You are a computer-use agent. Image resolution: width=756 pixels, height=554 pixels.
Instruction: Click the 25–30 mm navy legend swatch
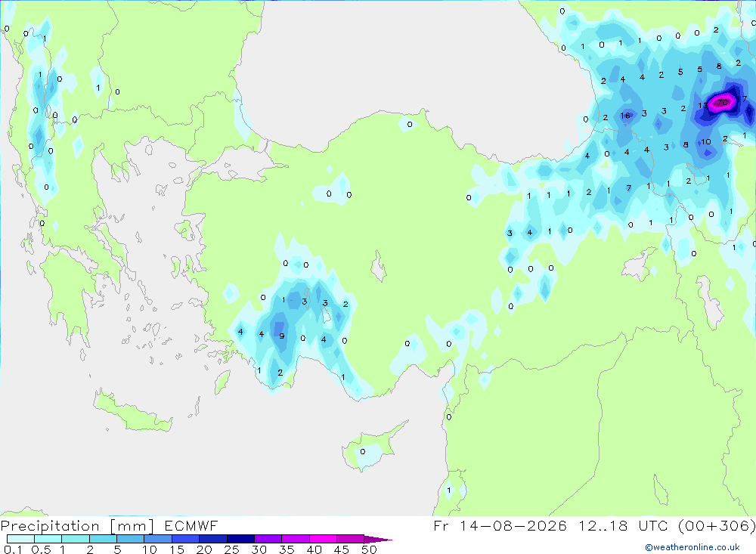click(240, 539)
